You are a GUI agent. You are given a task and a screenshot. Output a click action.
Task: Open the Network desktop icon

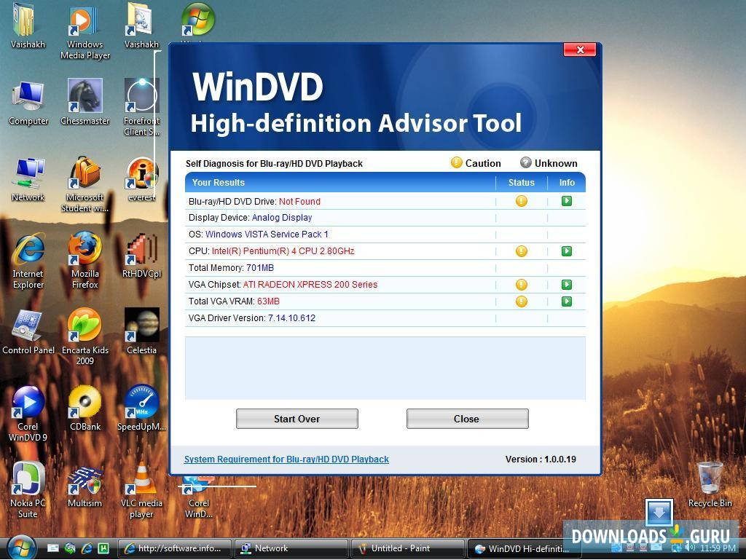click(28, 180)
